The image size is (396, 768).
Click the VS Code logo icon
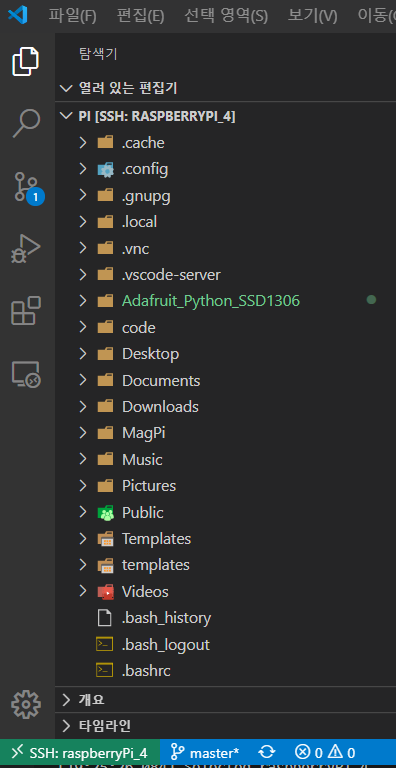pos(18,16)
